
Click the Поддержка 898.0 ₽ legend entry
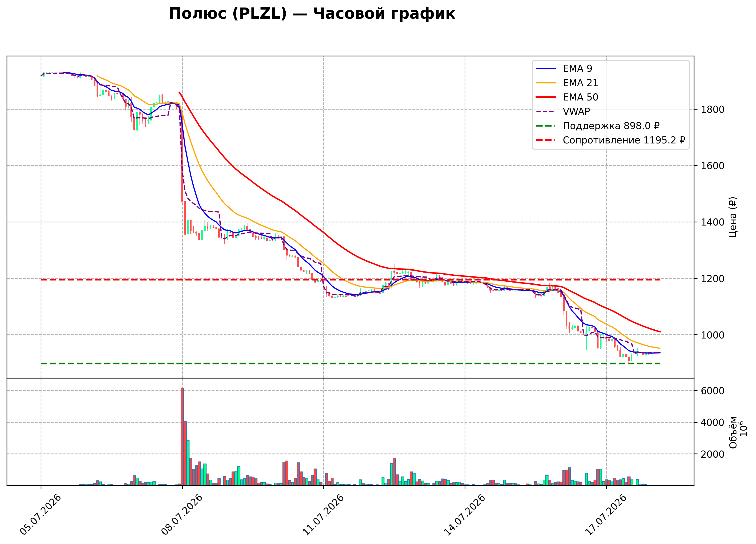[x=598, y=126]
